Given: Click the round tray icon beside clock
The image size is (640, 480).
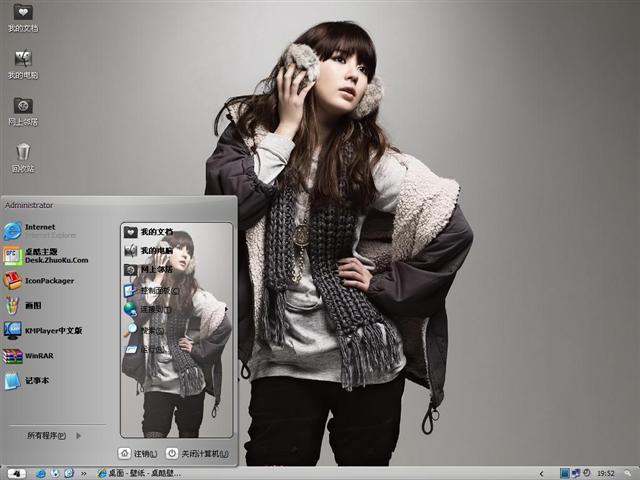Looking at the screenshot, I should (x=587, y=473).
